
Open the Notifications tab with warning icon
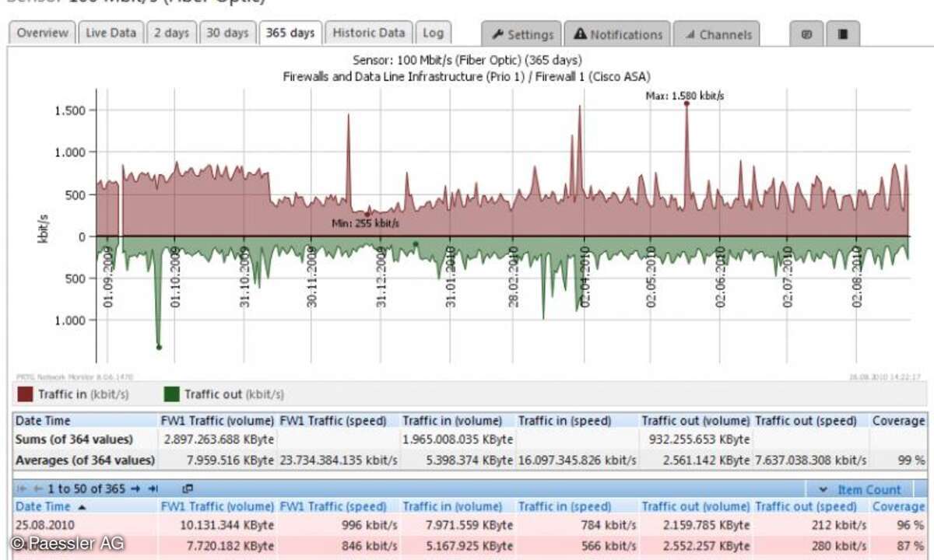point(618,34)
